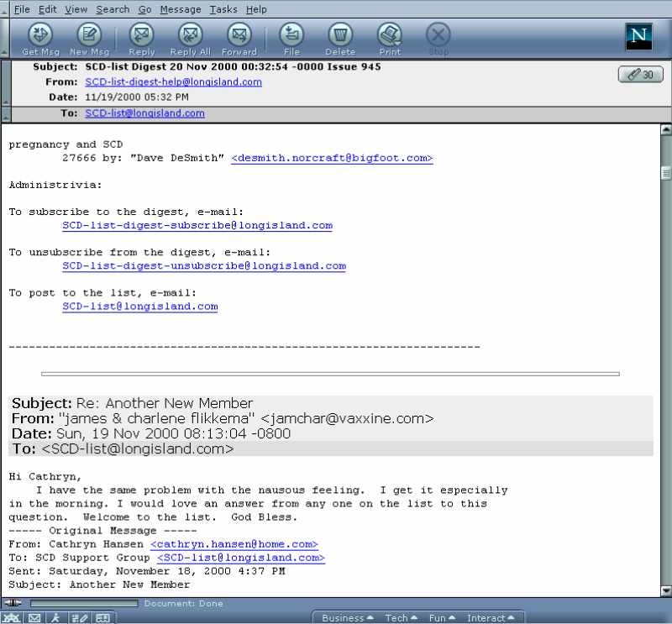Expand the Business menu in the taskbar

348,618
